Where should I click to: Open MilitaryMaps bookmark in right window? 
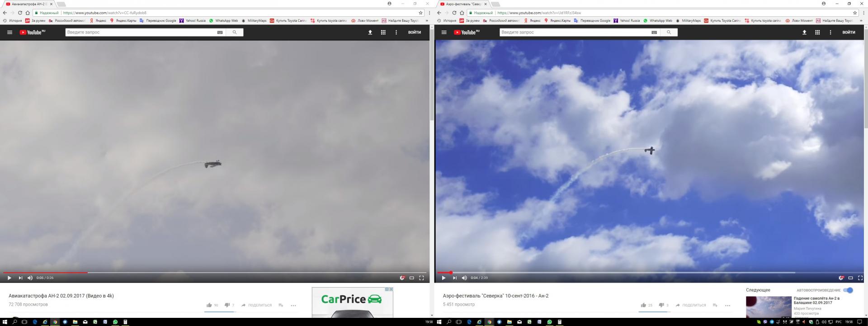point(688,21)
